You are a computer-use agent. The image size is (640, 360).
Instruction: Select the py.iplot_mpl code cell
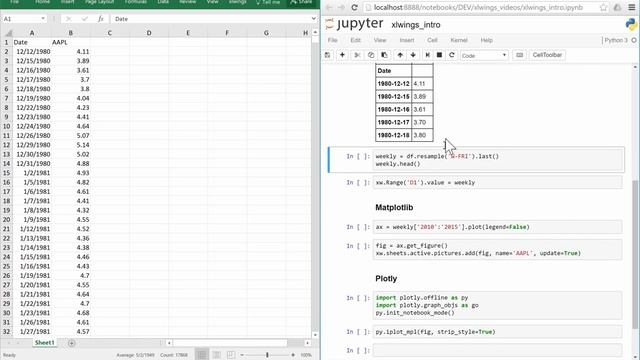pos(498,332)
